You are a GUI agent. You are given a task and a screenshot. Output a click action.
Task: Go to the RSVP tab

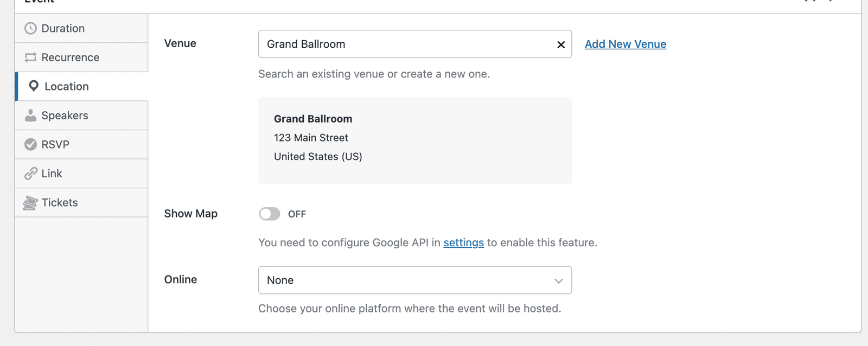point(81,144)
